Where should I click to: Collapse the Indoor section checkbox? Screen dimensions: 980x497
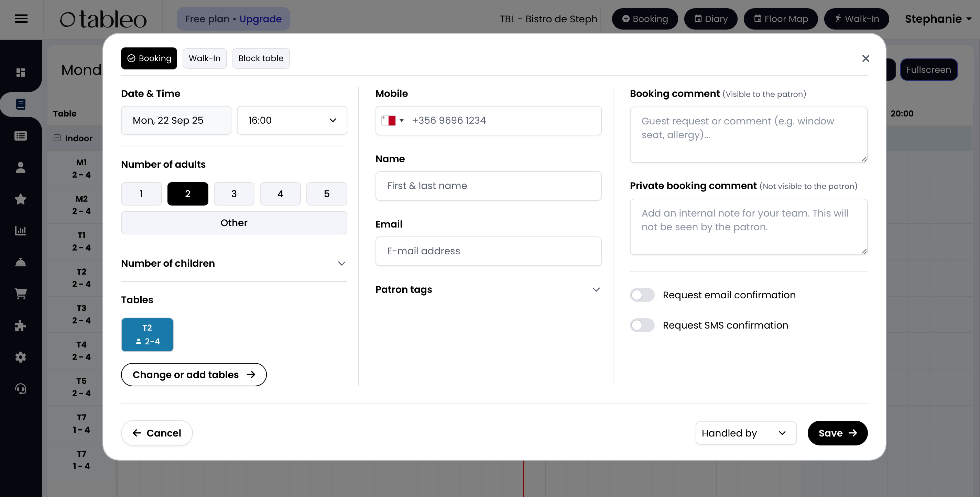point(57,138)
